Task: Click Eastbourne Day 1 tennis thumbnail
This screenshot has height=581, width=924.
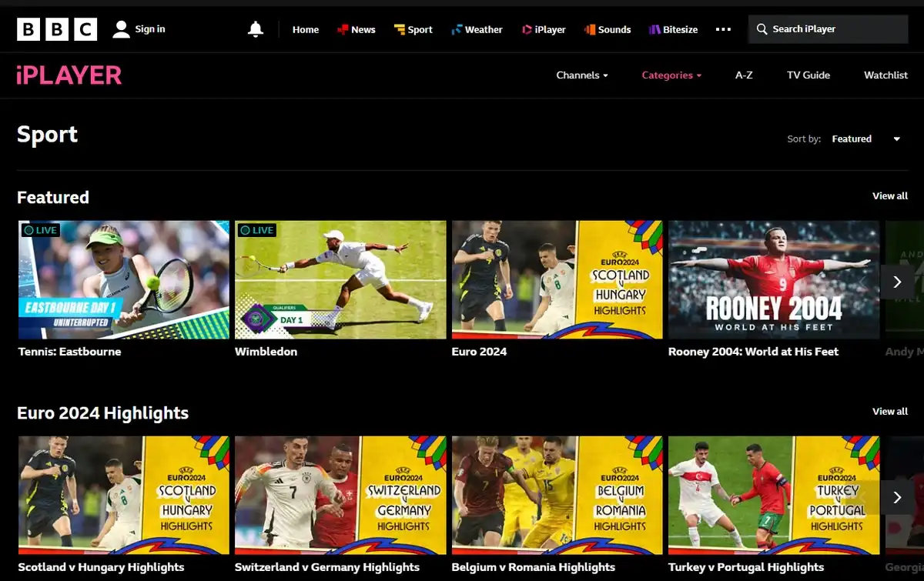Action: point(123,280)
